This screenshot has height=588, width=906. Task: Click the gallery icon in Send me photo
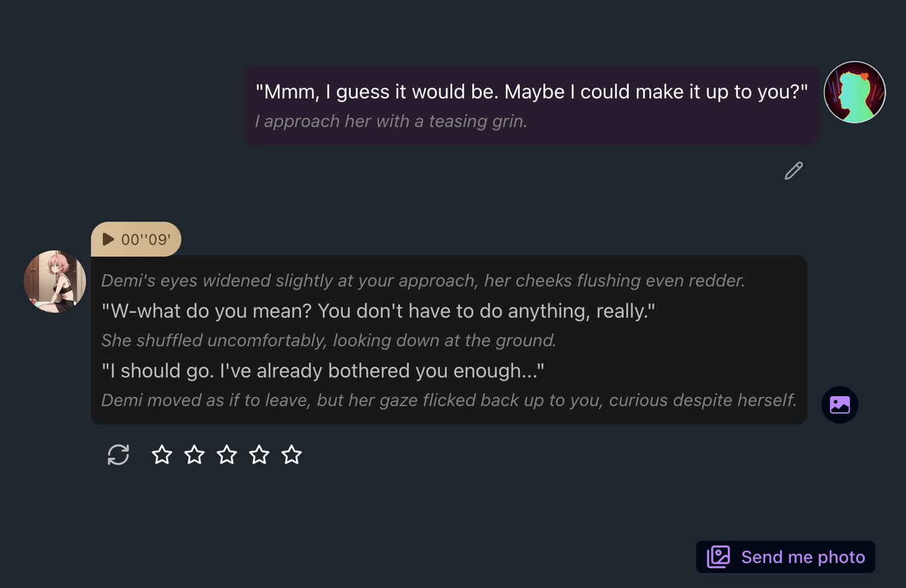tap(718, 557)
